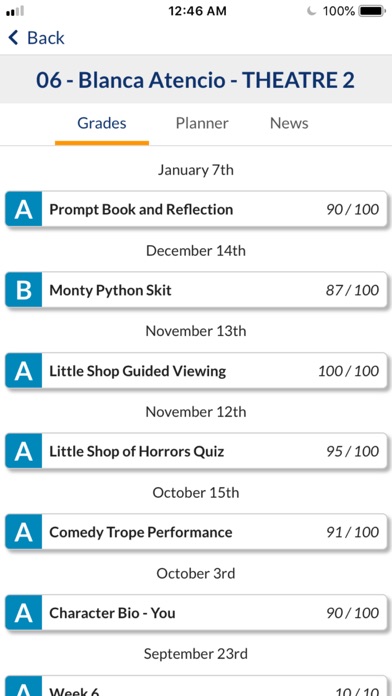Click the A badge beside Little Shop of Horrors Quiz
The width and height of the screenshot is (392, 696).
coord(24,451)
